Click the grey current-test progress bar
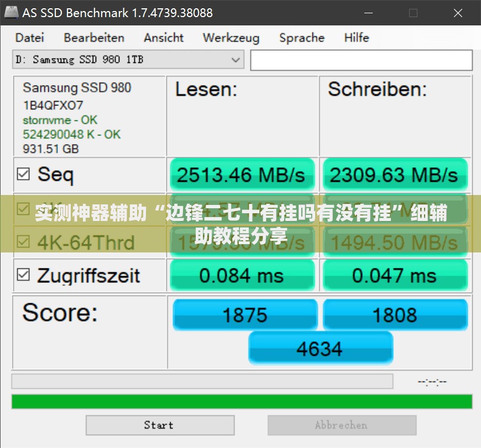Viewport: 481px width, 448px height. point(202,381)
